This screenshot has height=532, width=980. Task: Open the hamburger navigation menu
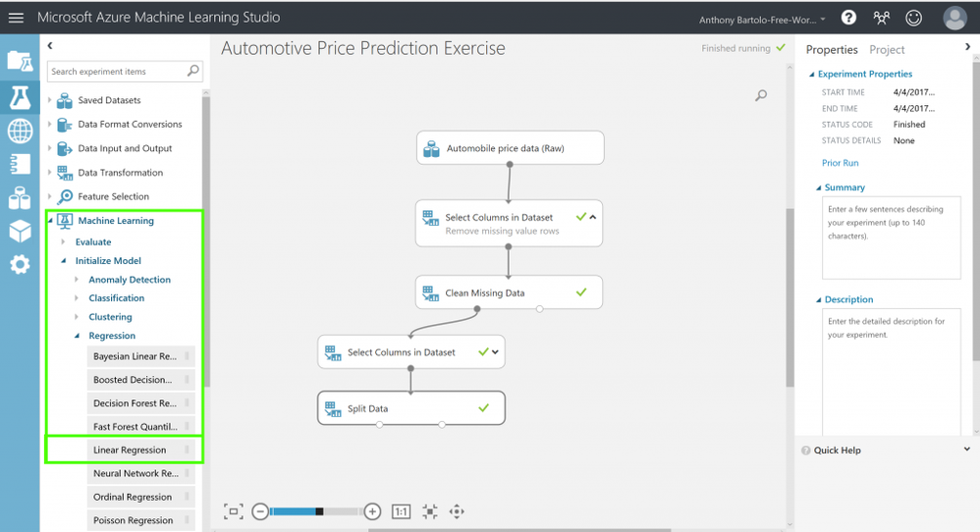tap(16, 18)
